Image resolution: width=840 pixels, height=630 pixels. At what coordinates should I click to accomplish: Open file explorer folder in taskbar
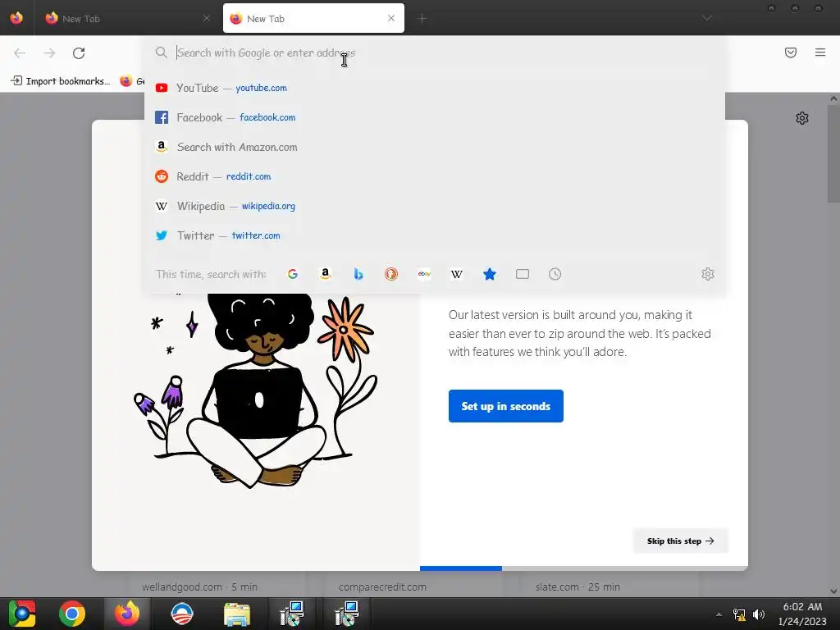point(237,614)
